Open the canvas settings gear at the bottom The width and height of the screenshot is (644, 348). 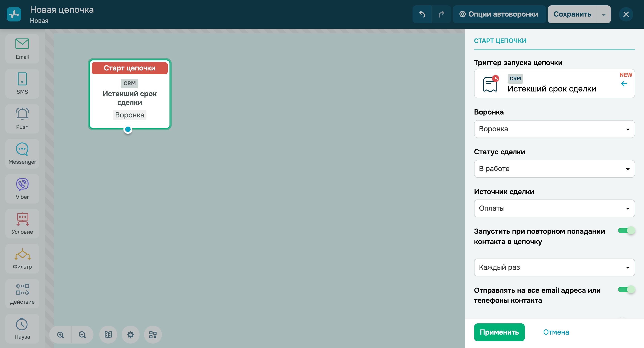[x=130, y=335]
